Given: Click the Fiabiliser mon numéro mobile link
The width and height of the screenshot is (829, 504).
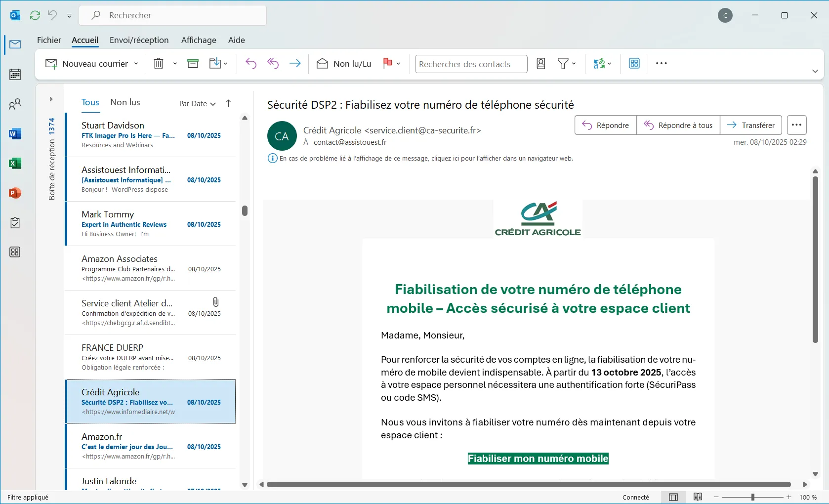Looking at the screenshot, I should tap(538, 458).
